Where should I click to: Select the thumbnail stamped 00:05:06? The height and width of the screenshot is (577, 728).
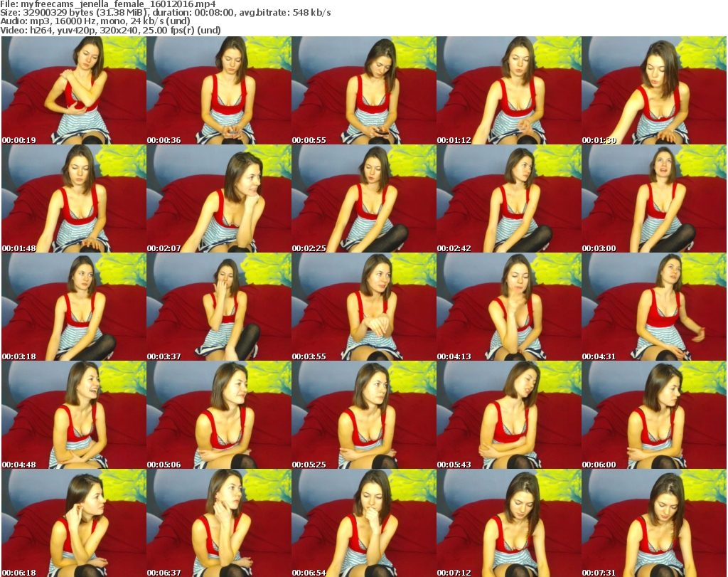click(219, 415)
